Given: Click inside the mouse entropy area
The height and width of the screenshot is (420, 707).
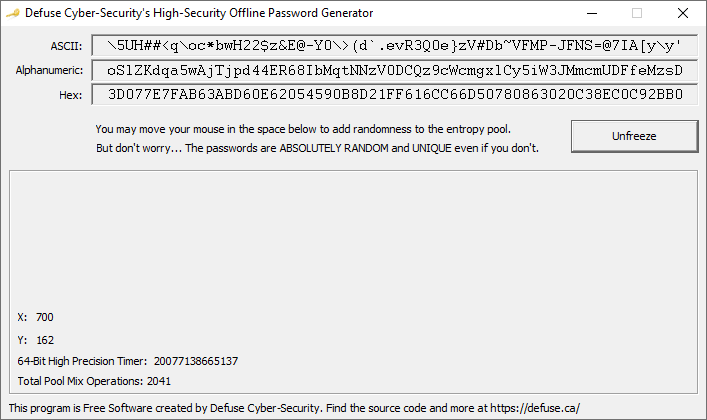Looking at the screenshot, I should pos(353,239).
